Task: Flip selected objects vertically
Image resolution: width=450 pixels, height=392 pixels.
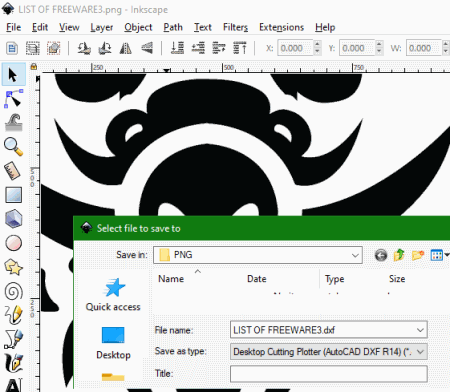Action: 147,48
